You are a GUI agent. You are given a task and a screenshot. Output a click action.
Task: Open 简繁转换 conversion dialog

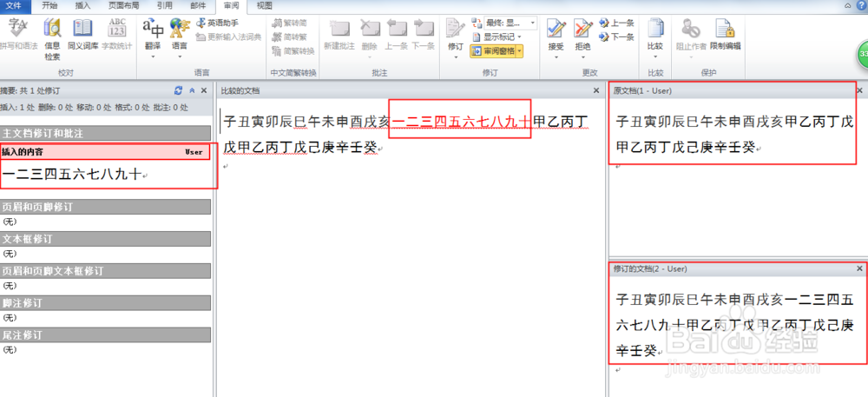pyautogui.click(x=293, y=51)
